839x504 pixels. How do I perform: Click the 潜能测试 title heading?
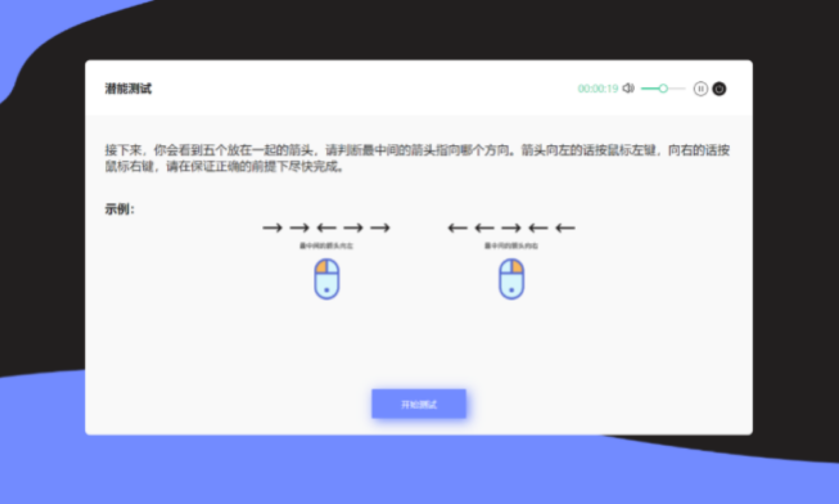(x=128, y=88)
